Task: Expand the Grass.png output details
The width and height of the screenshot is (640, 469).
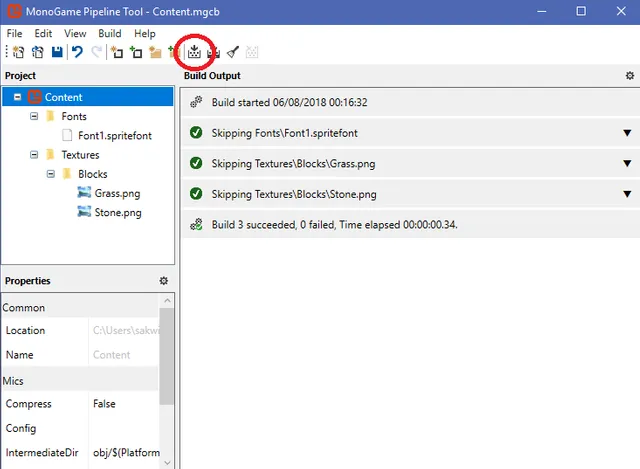Action: pyautogui.click(x=627, y=164)
